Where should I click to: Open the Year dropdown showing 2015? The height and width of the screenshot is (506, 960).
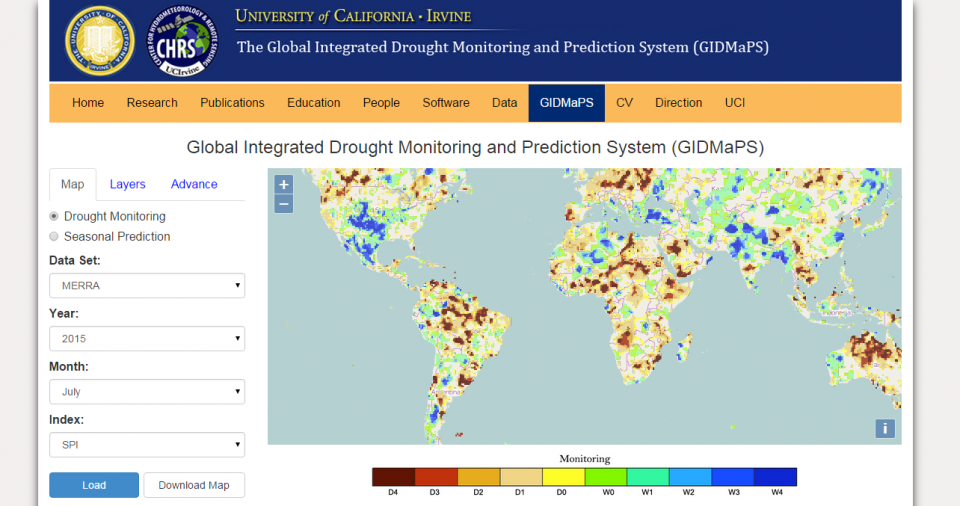point(147,339)
